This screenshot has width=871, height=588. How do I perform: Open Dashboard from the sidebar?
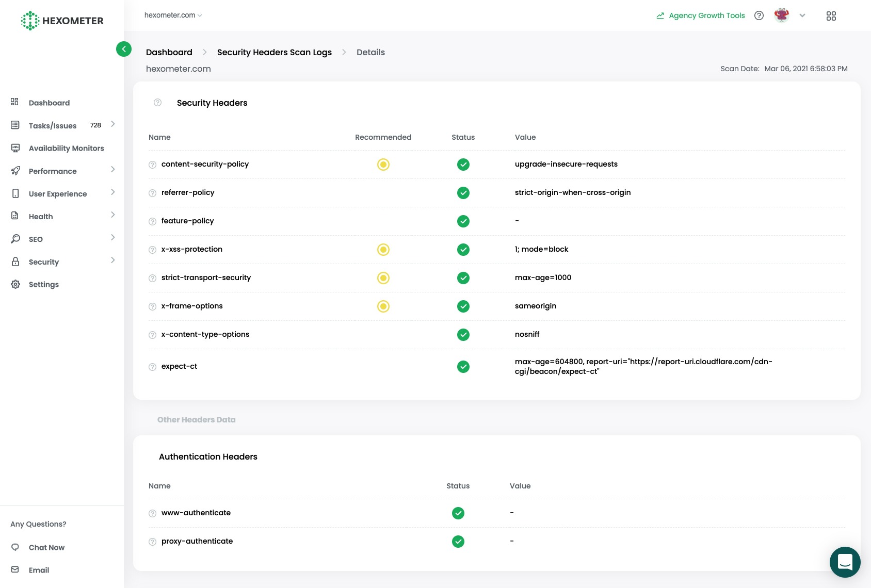click(x=50, y=103)
